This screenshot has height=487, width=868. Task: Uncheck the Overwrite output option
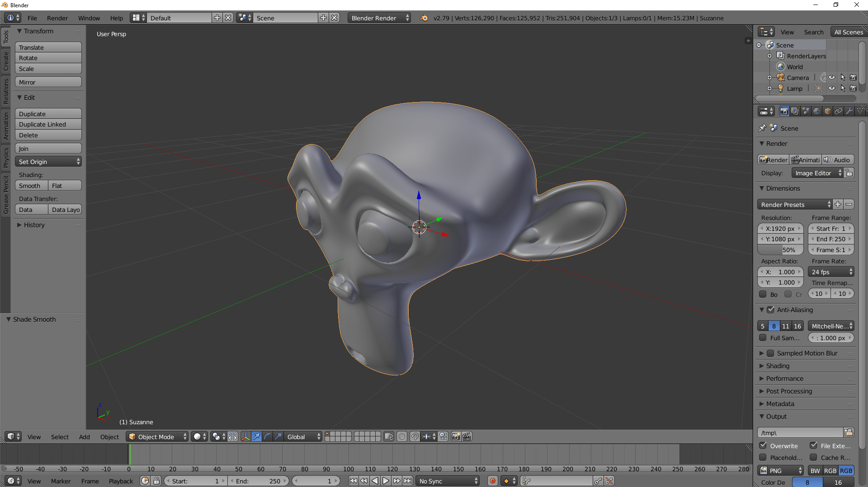pos(763,445)
